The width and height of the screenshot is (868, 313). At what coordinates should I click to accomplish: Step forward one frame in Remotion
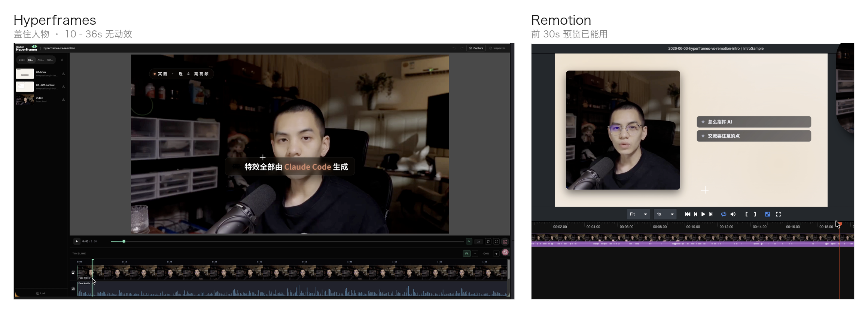711,214
